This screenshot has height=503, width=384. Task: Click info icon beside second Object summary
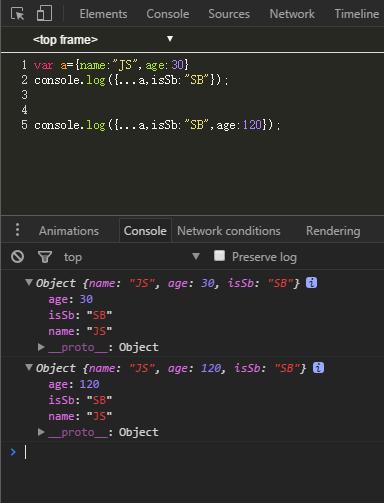click(x=318, y=368)
